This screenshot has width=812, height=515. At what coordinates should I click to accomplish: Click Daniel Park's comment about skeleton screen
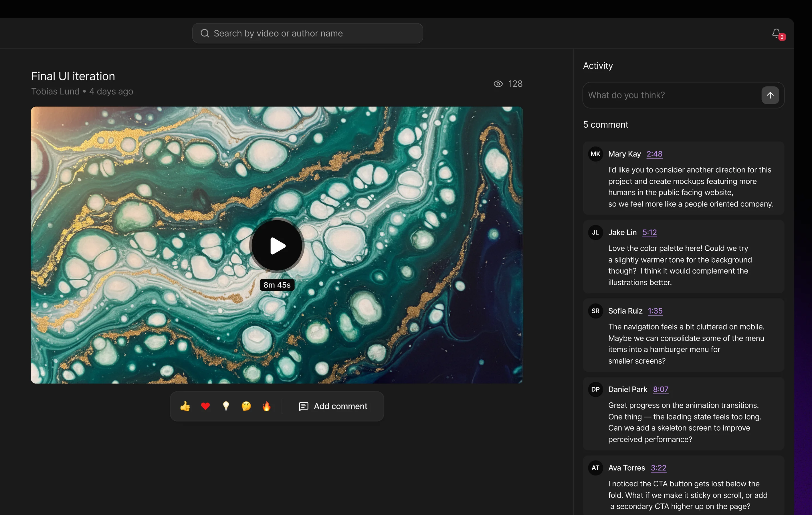[684, 422]
